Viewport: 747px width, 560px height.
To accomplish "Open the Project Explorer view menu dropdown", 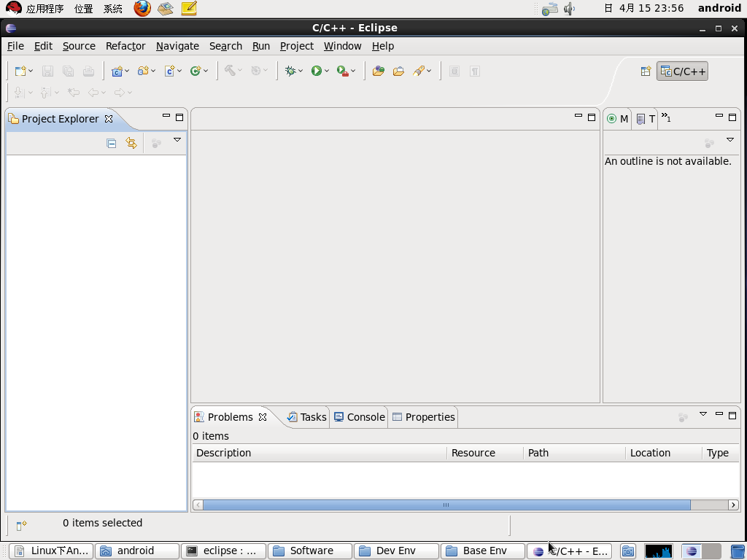I will tap(177, 140).
